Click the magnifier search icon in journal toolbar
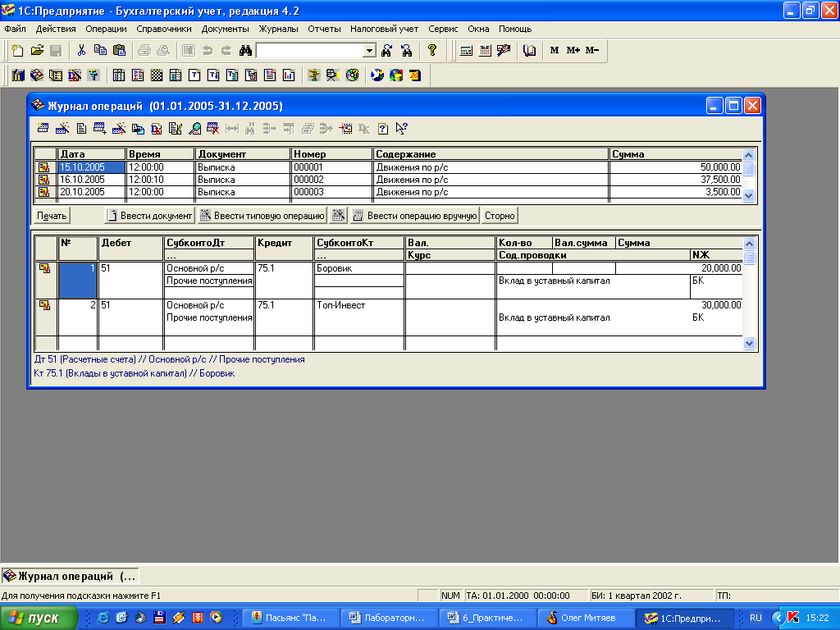The height and width of the screenshot is (630, 840). point(194,128)
